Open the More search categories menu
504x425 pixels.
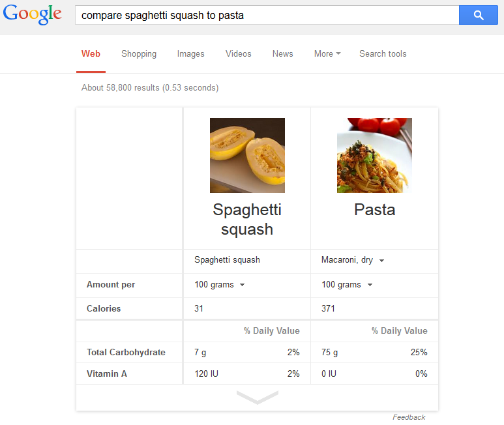[327, 54]
